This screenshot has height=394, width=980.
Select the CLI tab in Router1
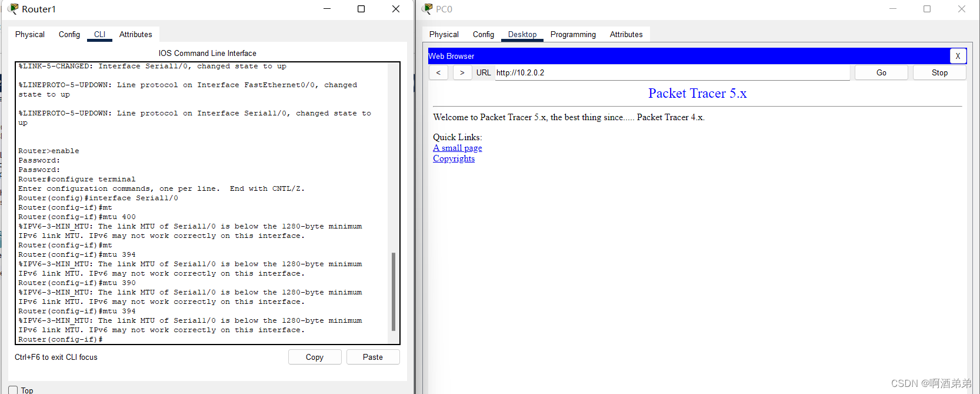(x=100, y=34)
